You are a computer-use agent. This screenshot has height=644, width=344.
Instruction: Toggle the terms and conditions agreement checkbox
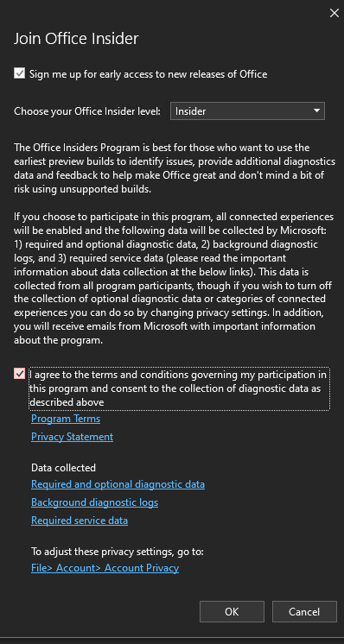(19, 374)
